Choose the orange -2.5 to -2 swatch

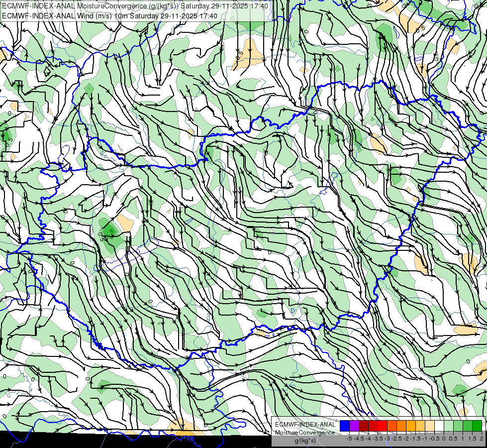point(401,426)
